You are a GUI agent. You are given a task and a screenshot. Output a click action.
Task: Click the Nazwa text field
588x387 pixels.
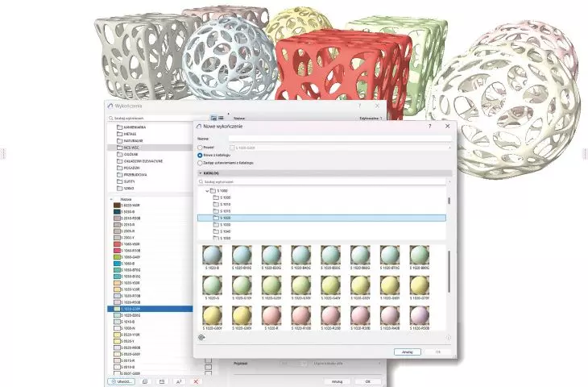click(x=340, y=139)
